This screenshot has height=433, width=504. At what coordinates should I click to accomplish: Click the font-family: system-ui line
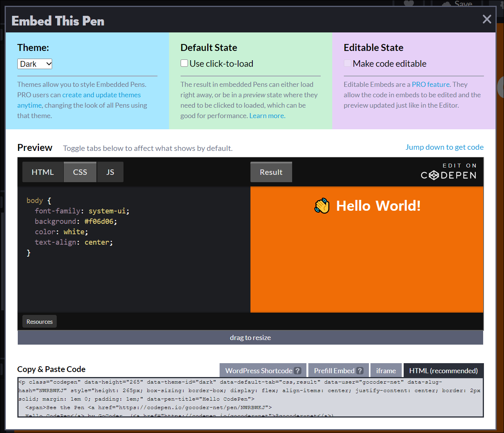coord(82,211)
